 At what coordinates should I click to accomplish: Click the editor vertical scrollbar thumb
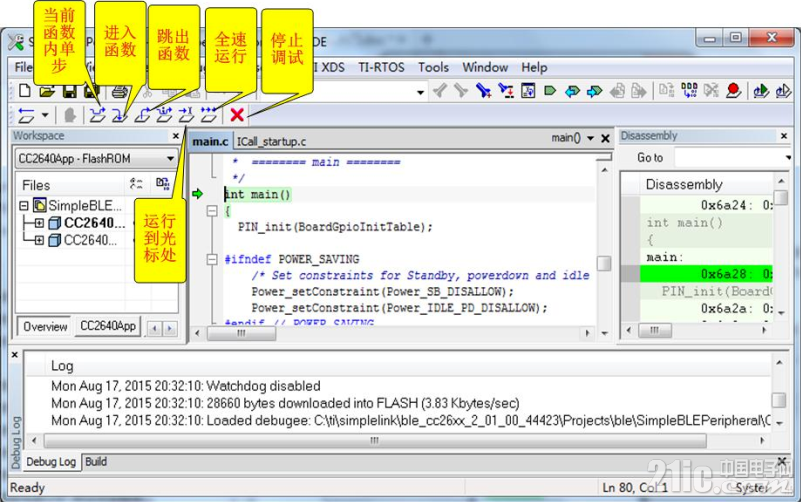[604, 264]
